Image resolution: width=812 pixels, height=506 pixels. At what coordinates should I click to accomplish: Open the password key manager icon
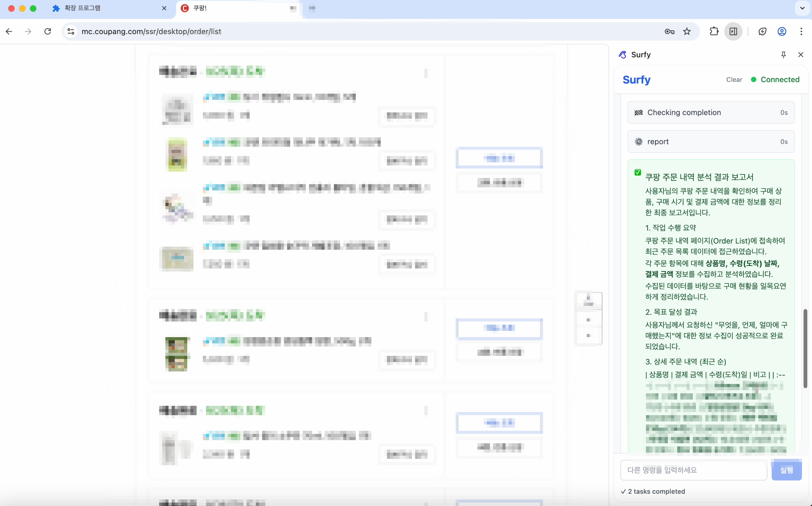click(x=669, y=32)
